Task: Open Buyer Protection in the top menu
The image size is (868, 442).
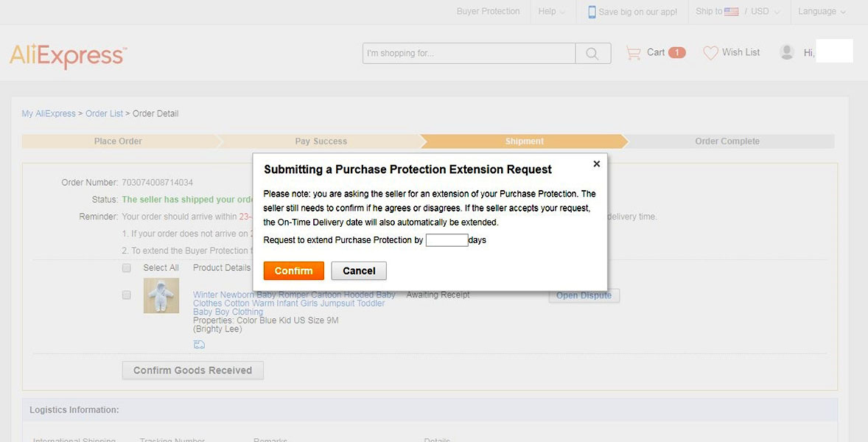Action: [x=488, y=11]
